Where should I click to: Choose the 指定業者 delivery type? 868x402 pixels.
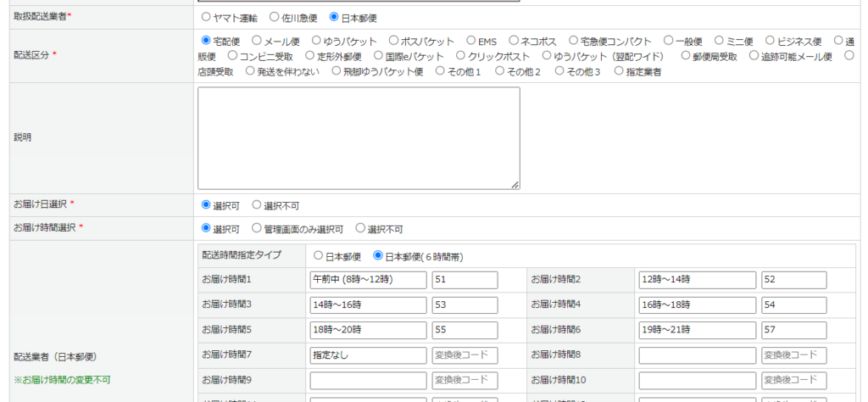(x=619, y=71)
